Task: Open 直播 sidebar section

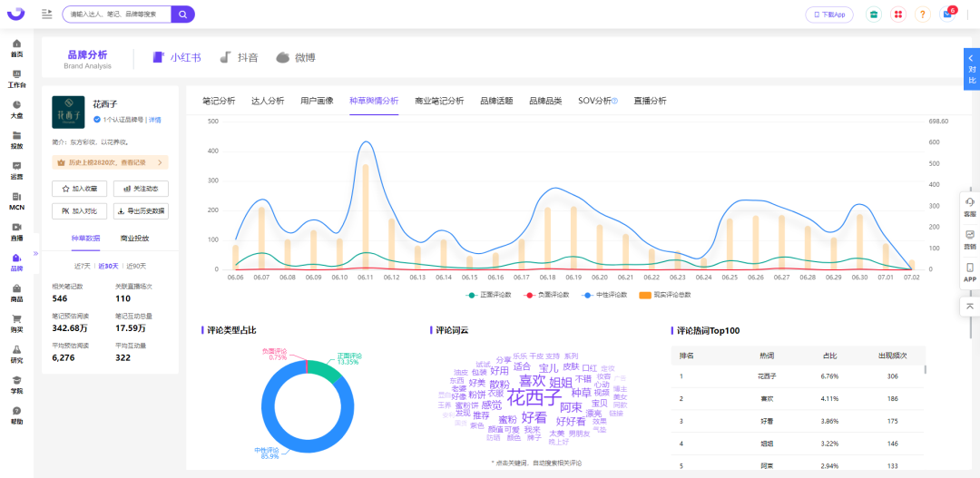Action: tap(17, 232)
